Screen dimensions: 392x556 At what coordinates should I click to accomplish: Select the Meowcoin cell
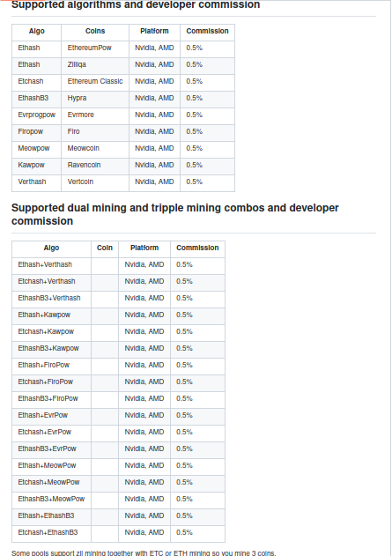pos(95,148)
